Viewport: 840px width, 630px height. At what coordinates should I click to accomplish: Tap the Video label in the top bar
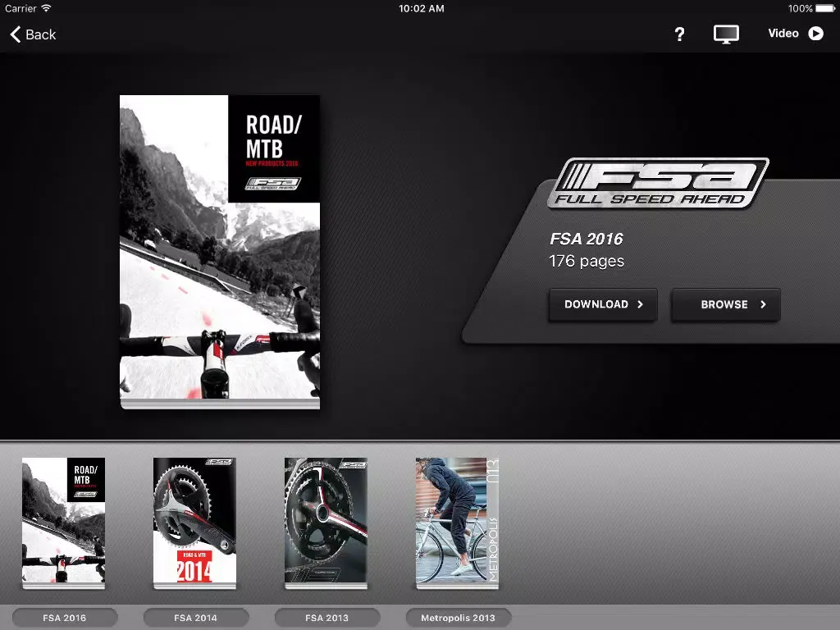783,33
